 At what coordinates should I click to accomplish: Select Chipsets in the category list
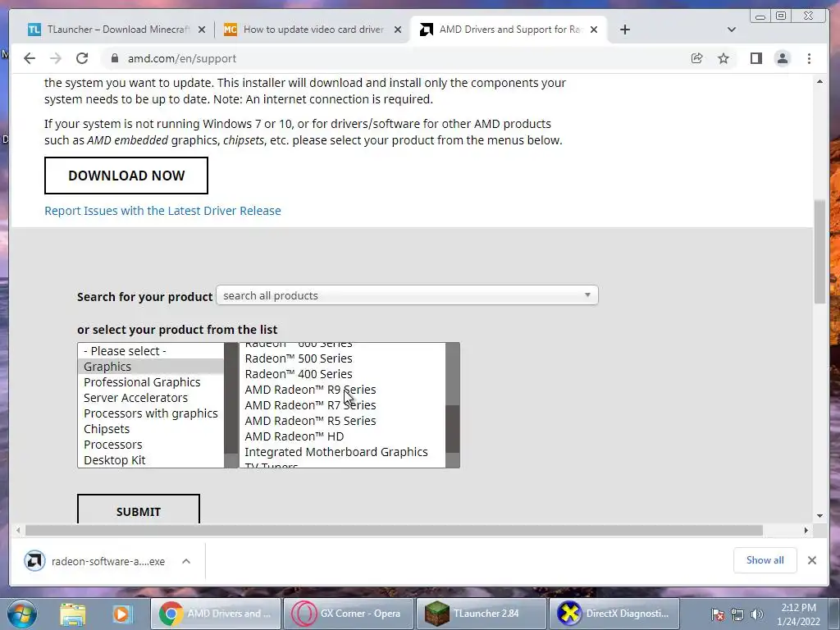pos(151,428)
